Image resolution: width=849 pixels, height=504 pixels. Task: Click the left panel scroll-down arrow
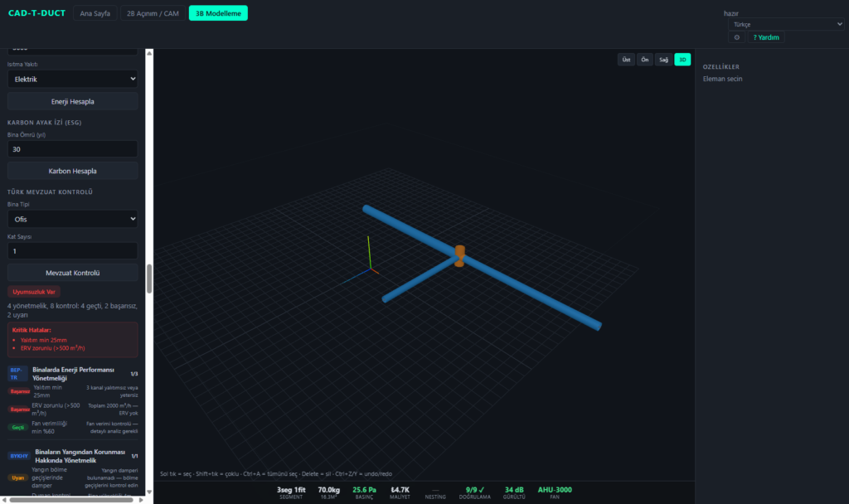pos(149,492)
